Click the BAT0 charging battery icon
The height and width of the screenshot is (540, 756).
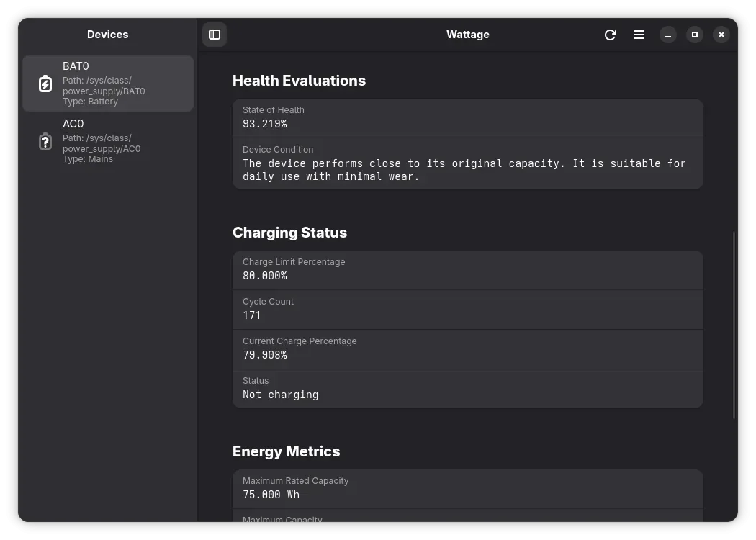(x=45, y=84)
